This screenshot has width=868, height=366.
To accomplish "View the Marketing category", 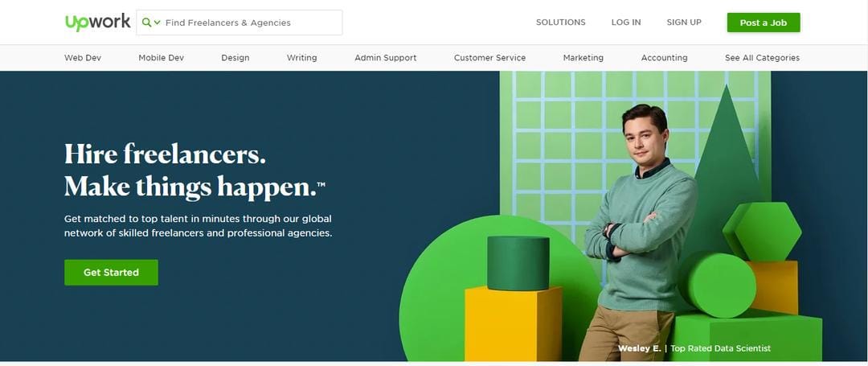I will pyautogui.click(x=583, y=58).
